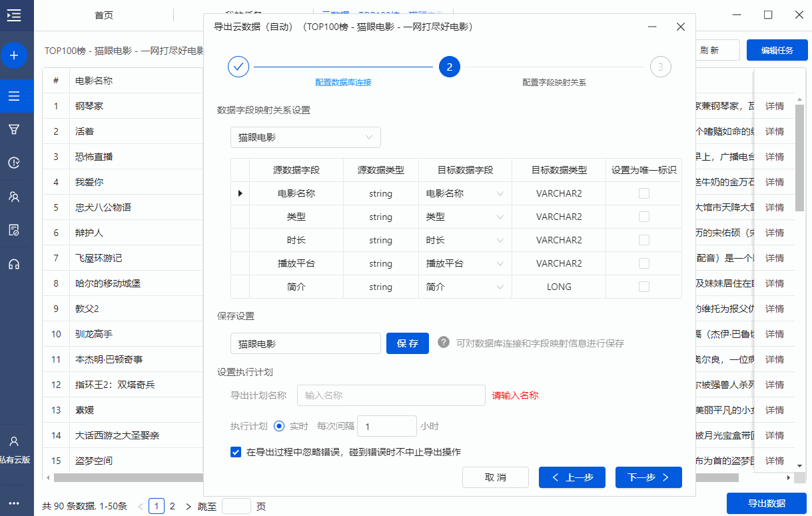Click the vertical scrollbar of the data table
The image size is (812, 516).
[x=800, y=157]
